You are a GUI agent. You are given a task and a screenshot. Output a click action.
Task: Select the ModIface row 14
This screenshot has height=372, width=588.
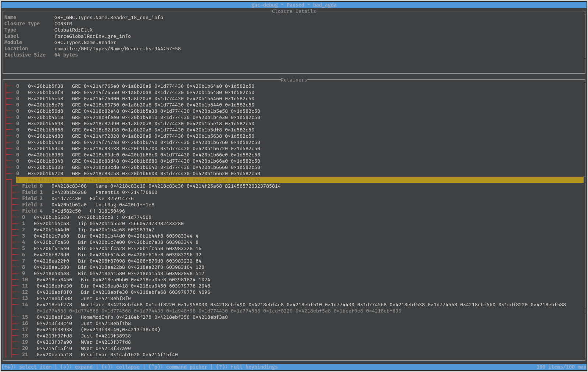[301, 305]
